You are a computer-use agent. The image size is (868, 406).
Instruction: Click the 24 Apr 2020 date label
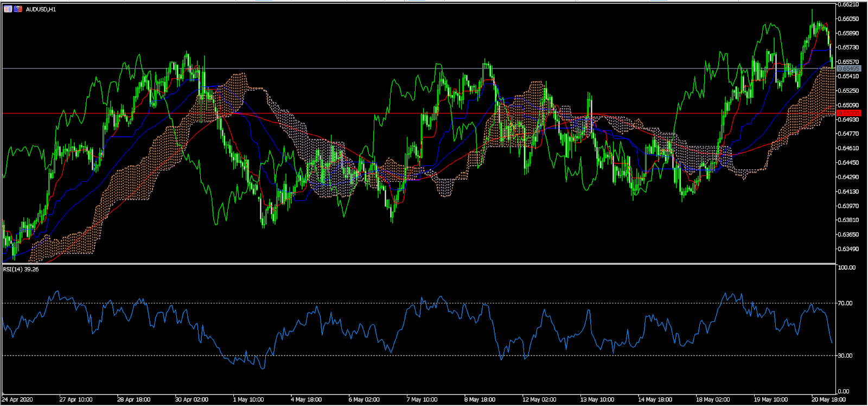click(x=17, y=399)
